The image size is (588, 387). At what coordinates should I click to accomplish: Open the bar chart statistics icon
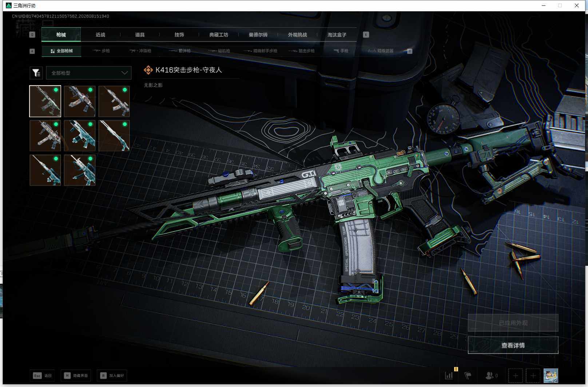[x=449, y=375]
